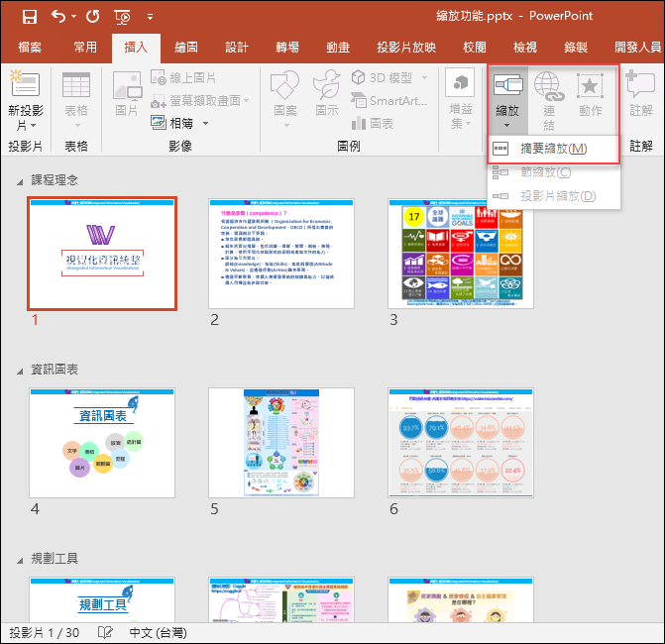Click the 表格 table icon
This screenshot has height=644, width=665.
pos(76,84)
